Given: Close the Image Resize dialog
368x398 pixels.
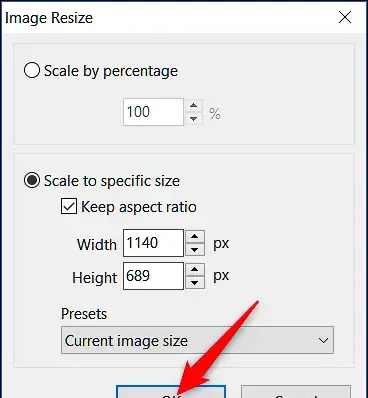Looking at the screenshot, I should click(345, 17).
